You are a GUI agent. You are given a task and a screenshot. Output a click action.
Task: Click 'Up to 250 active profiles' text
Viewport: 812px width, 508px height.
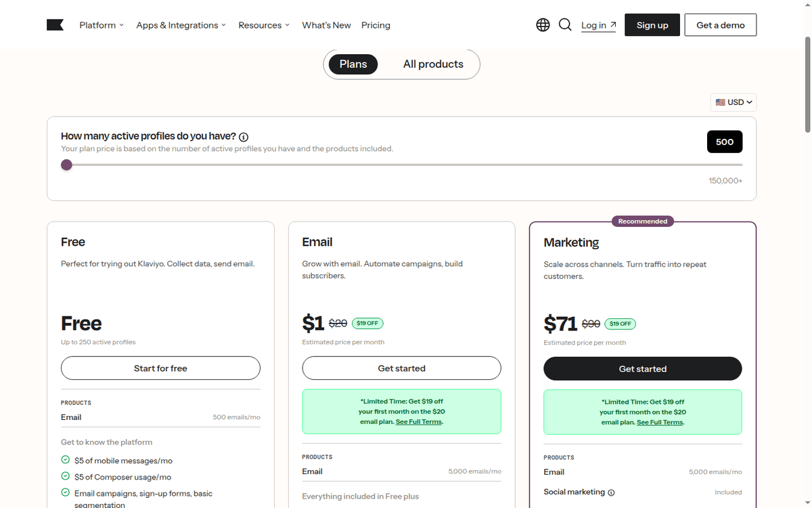tap(98, 342)
